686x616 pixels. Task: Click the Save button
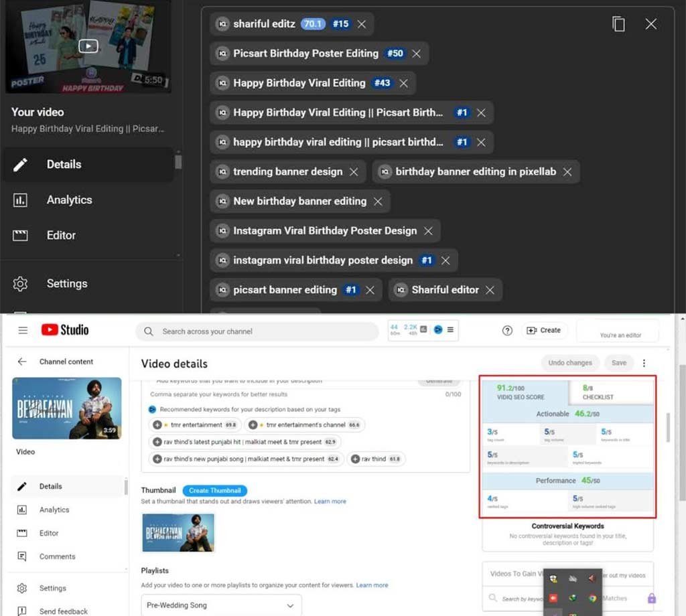[x=618, y=363]
